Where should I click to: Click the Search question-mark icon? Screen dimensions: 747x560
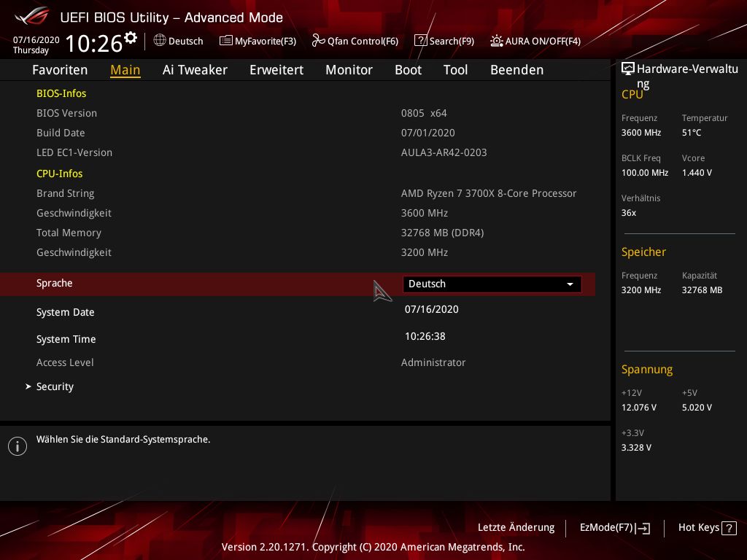coord(420,41)
